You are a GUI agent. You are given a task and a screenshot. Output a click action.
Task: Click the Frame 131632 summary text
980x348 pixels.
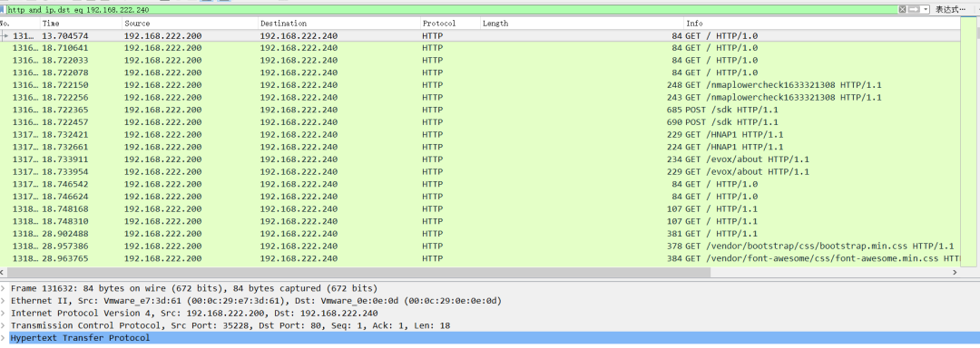(194, 289)
